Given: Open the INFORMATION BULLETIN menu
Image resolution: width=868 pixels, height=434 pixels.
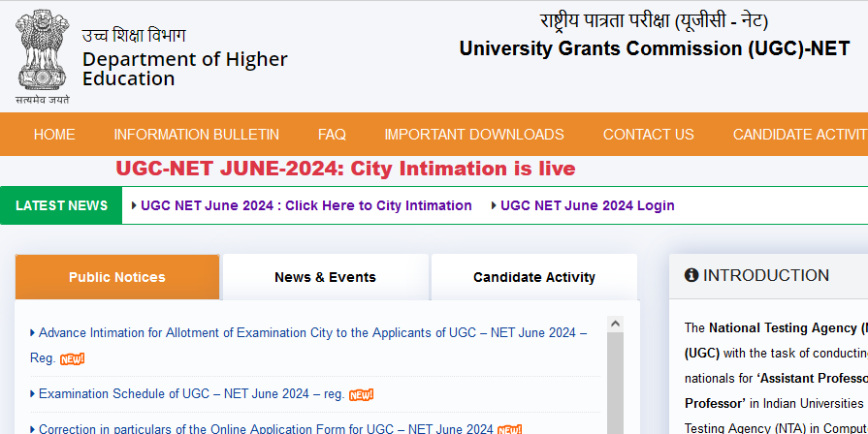Looking at the screenshot, I should click(x=197, y=135).
